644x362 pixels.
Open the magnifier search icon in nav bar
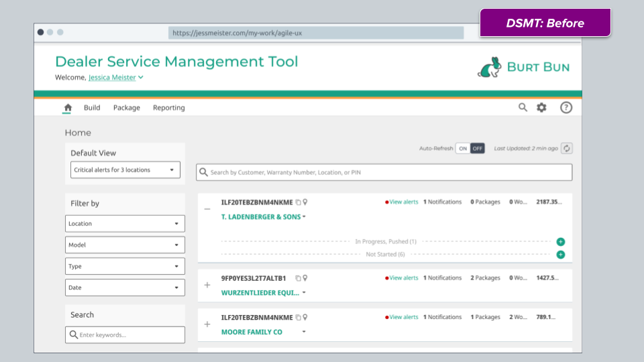[x=523, y=107]
